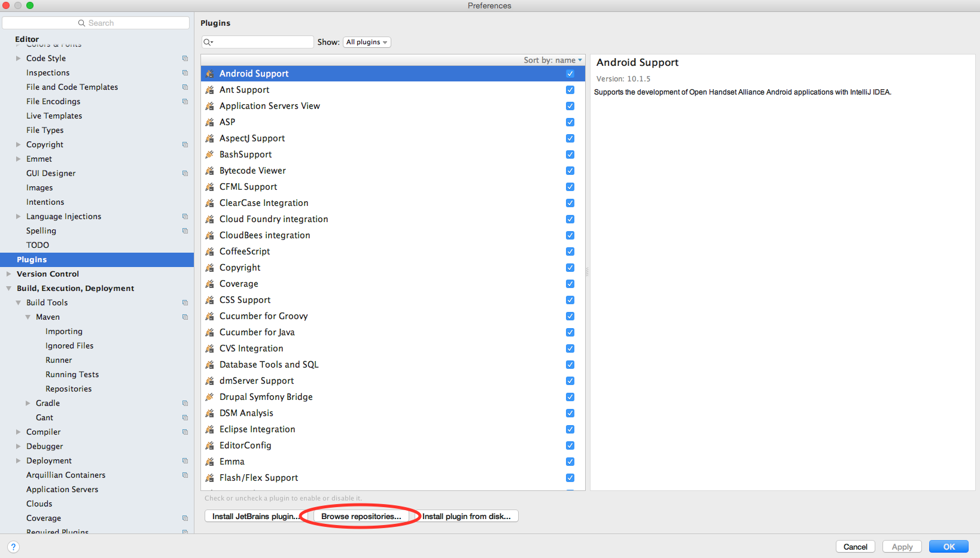This screenshot has width=980, height=558.
Task: Click the search magnifier icon in plugin filter
Action: coord(208,42)
